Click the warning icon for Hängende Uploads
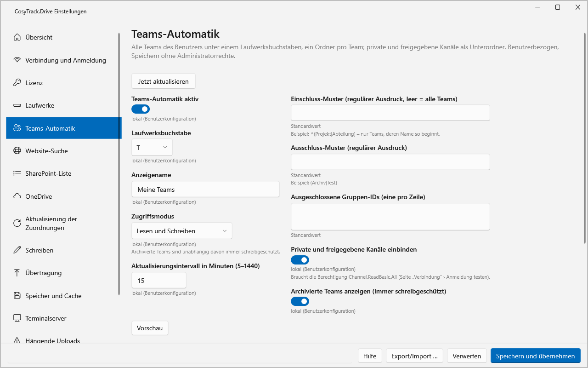 coord(17,340)
